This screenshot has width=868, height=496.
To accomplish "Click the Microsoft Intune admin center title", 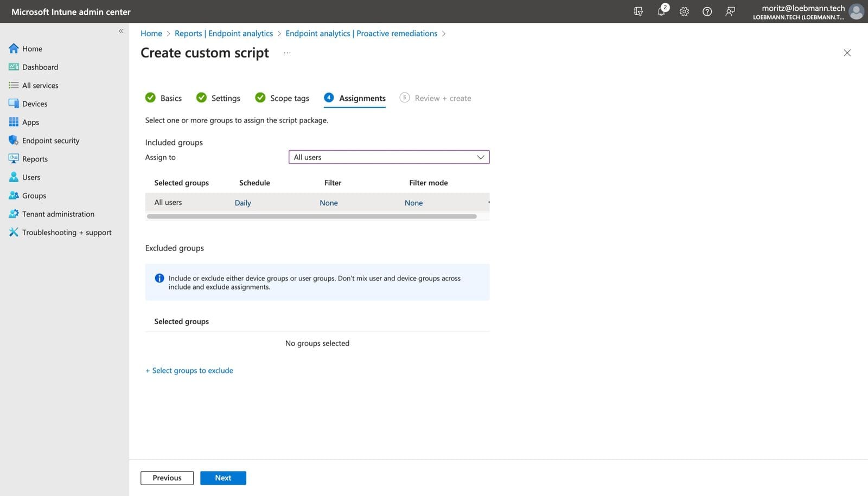I will coord(71,11).
